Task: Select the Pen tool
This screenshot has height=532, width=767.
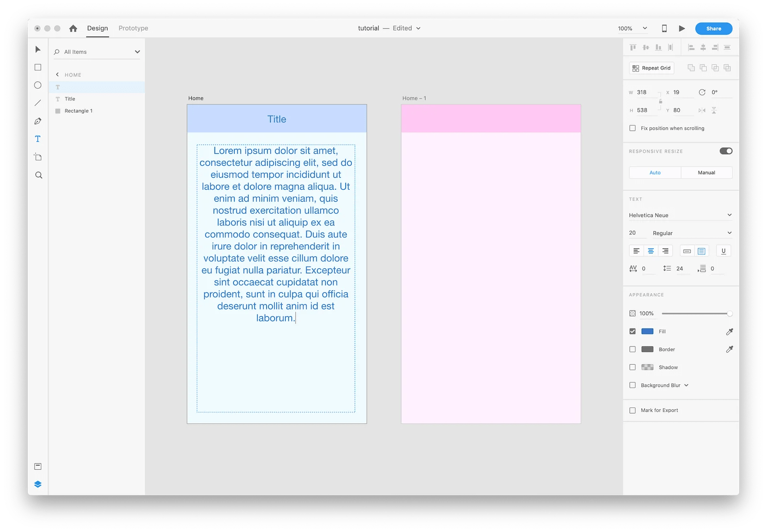Action: [x=38, y=121]
